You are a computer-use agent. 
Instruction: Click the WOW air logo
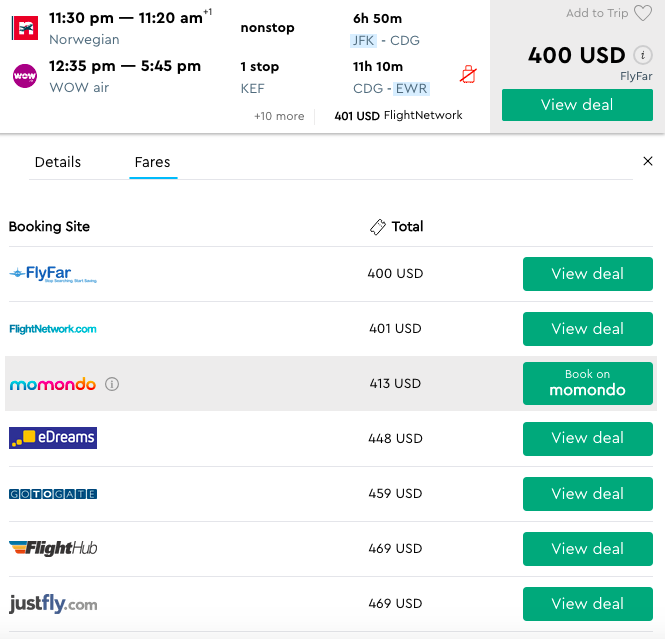(25, 76)
